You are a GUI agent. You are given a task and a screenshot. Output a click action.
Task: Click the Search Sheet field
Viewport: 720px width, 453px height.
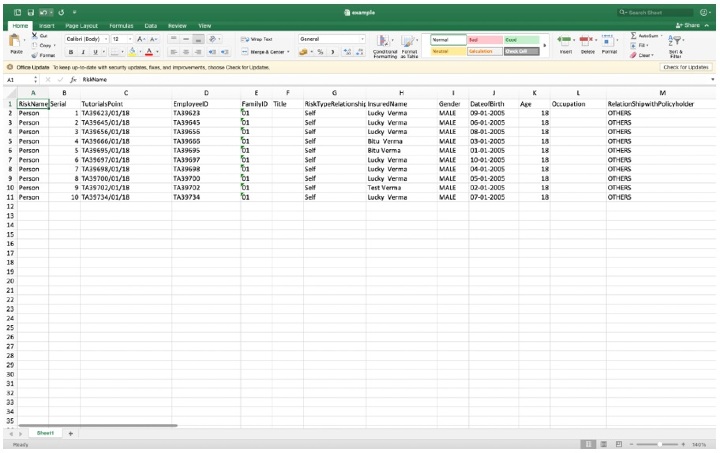pyautogui.click(x=656, y=12)
